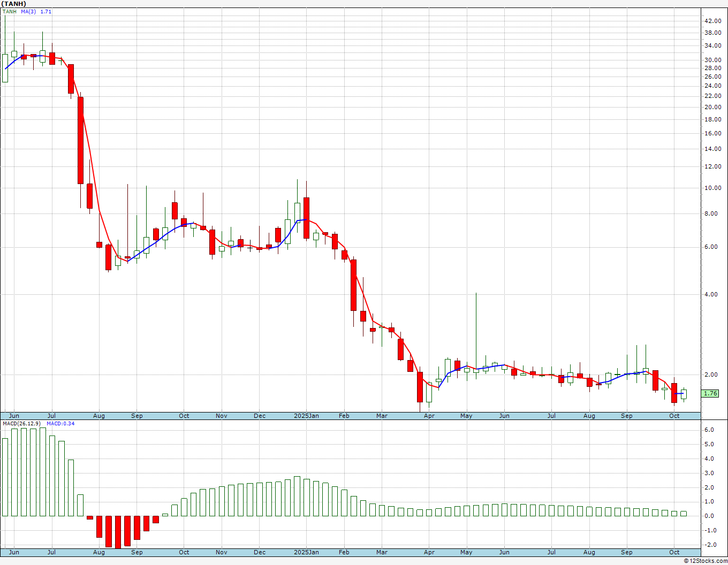Select the MACD:0.34 value label
The width and height of the screenshot is (728, 565).
(x=60, y=423)
